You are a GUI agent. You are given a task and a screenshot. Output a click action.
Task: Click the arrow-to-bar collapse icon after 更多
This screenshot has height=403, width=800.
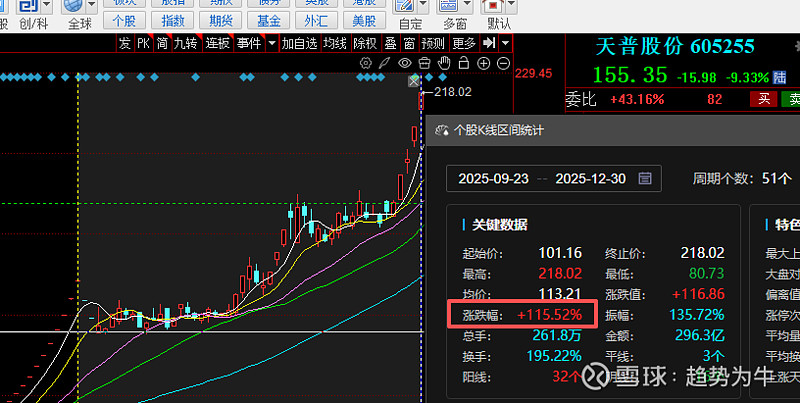pyautogui.click(x=489, y=43)
